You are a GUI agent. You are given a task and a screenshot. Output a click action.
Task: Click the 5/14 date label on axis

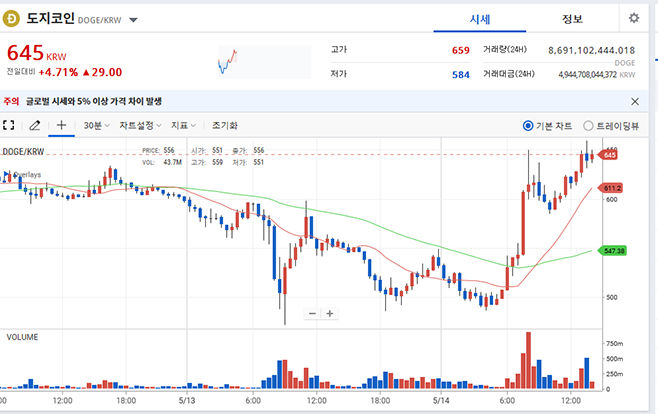tap(441, 401)
